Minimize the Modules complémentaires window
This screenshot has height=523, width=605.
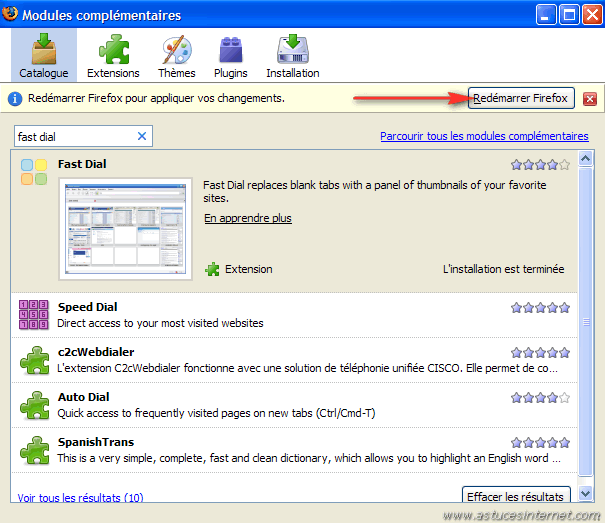(x=546, y=15)
